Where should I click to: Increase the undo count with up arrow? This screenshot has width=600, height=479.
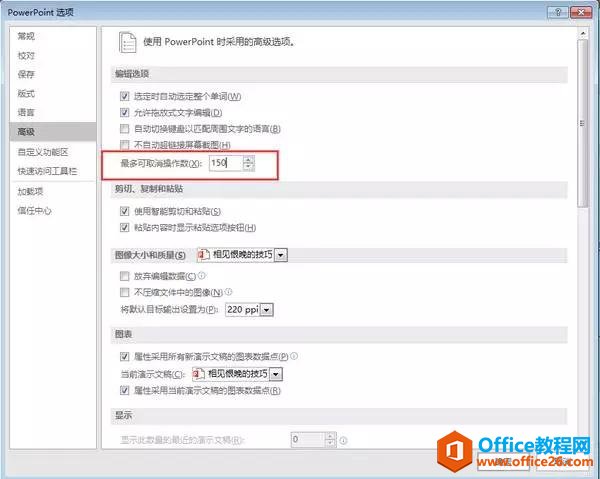[249, 160]
